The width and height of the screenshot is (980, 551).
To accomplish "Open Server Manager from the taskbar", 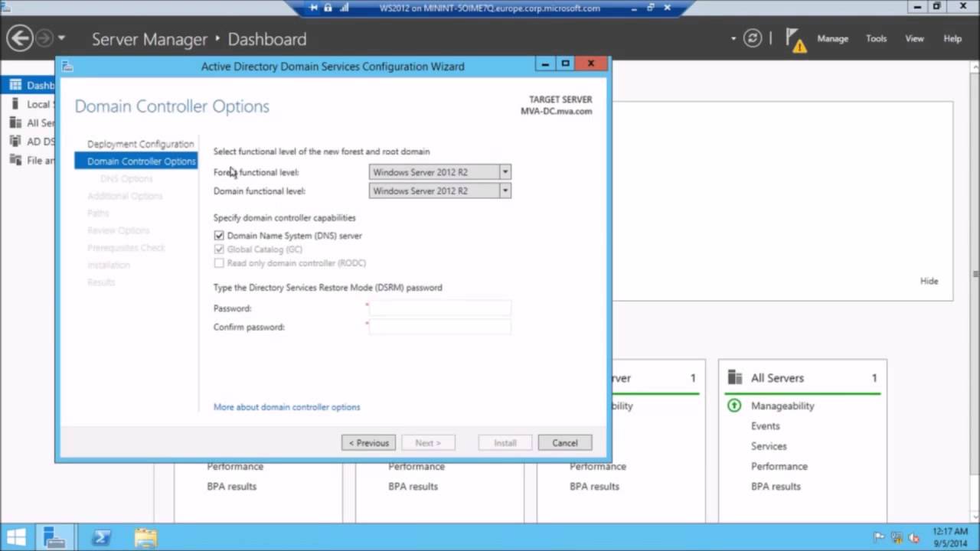I will (x=54, y=537).
